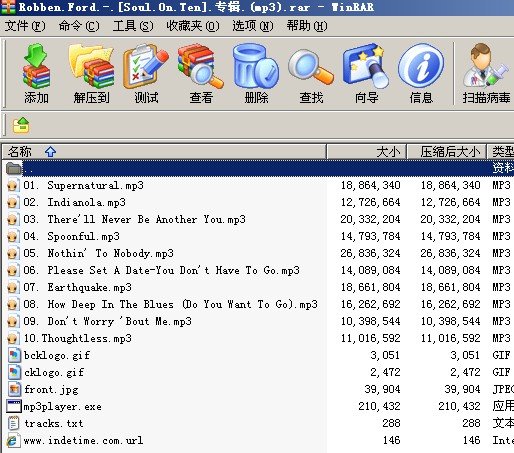Sort by the 压缩后大小 column header
The width and height of the screenshot is (514, 453).
(447, 152)
